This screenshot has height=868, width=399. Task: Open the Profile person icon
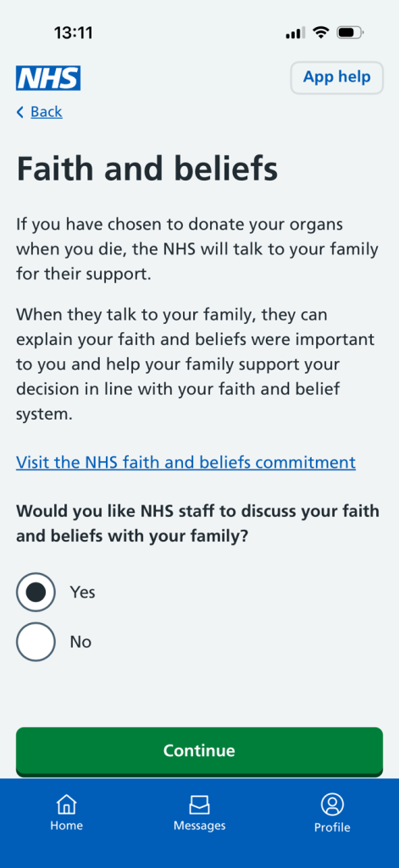332,804
